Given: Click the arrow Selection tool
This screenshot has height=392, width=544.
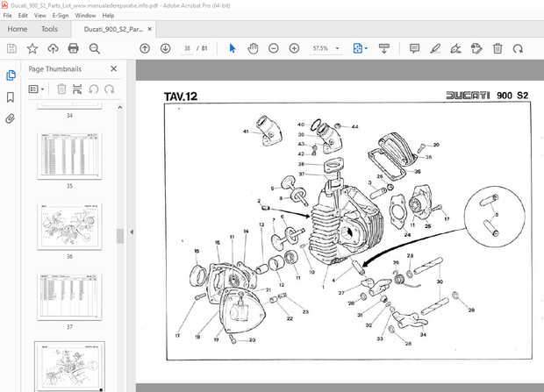Looking at the screenshot, I should (x=232, y=49).
